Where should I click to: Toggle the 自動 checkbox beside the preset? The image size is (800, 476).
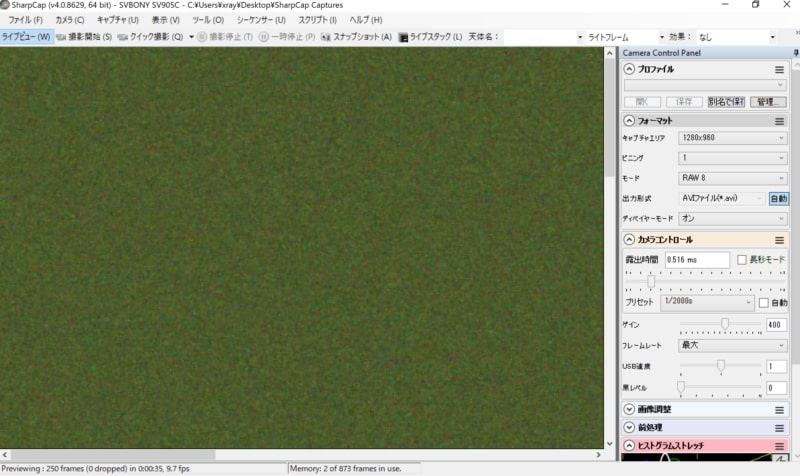coord(765,303)
